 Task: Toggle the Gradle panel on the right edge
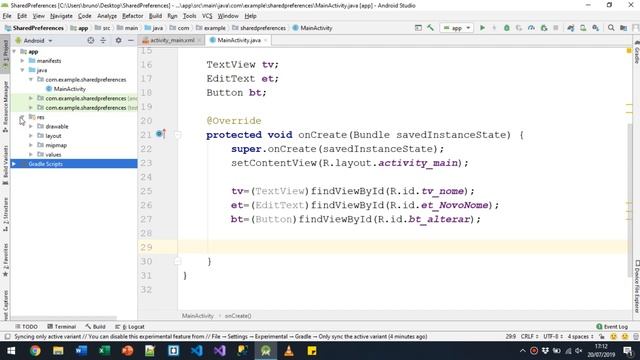coord(637,52)
